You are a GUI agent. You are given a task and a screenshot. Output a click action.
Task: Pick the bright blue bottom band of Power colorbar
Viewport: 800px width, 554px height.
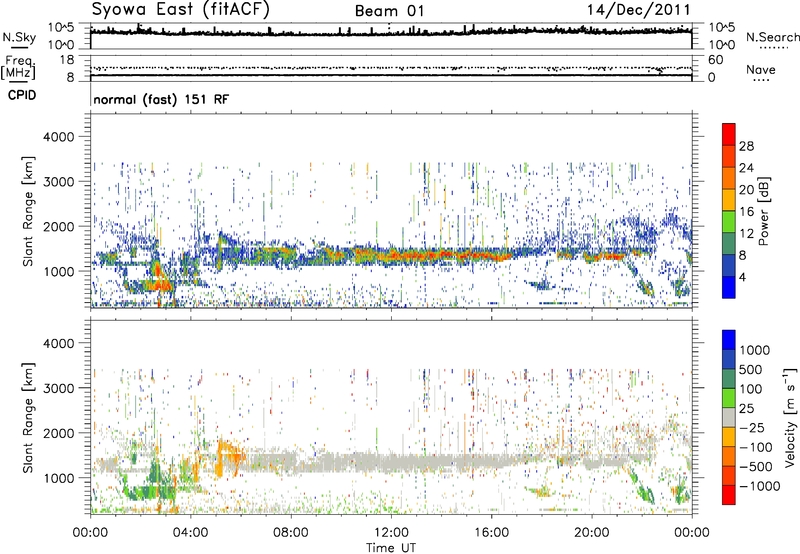729,287
